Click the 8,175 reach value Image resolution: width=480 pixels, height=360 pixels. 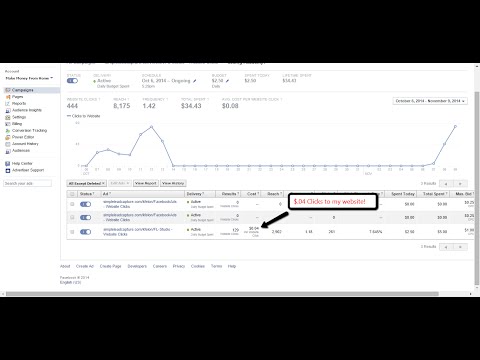tap(122, 106)
